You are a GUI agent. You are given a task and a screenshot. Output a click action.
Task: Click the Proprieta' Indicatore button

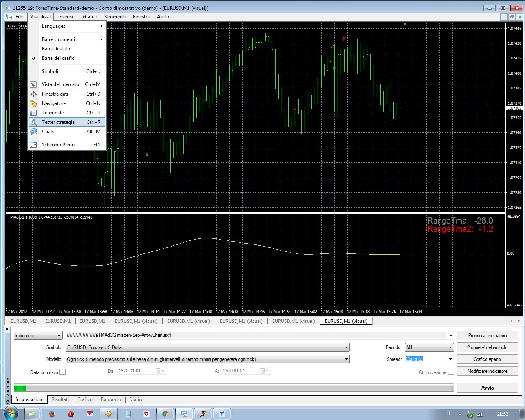[487, 336]
